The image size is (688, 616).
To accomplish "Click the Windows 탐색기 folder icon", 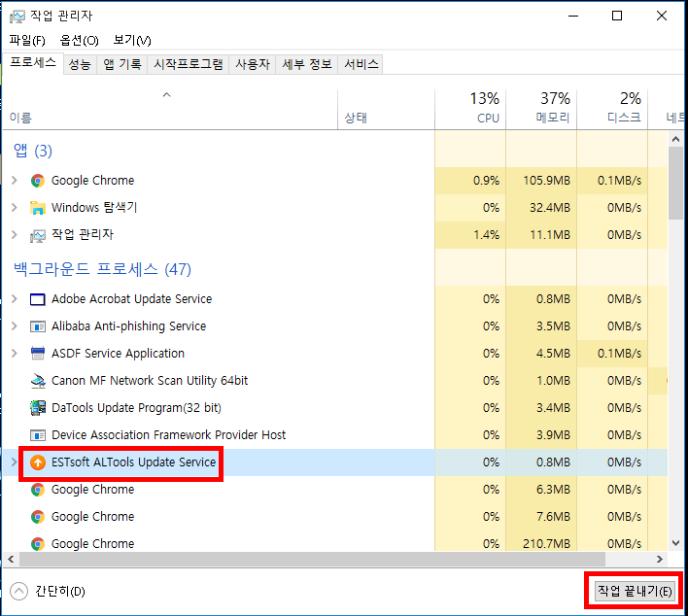I will click(38, 208).
